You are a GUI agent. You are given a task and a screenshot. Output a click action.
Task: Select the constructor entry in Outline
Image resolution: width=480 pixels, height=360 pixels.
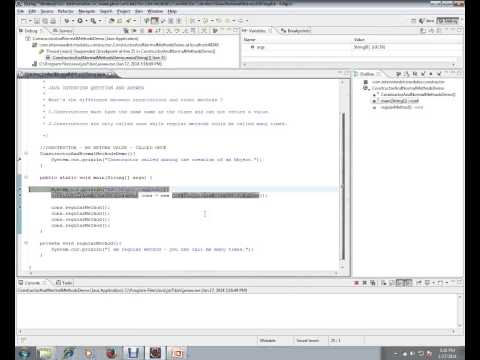[414, 94]
